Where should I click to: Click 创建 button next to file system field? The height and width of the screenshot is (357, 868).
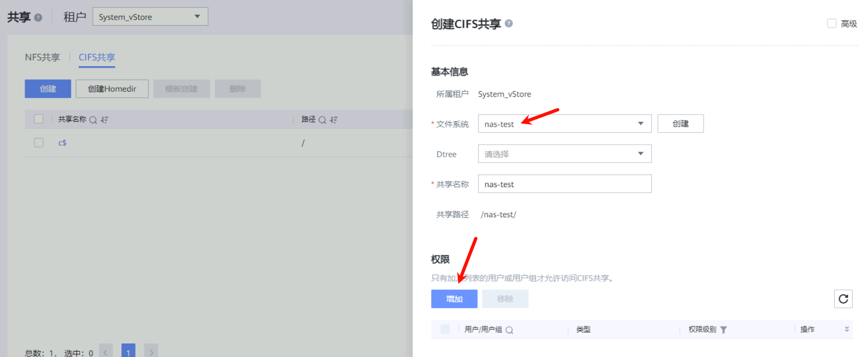click(680, 124)
